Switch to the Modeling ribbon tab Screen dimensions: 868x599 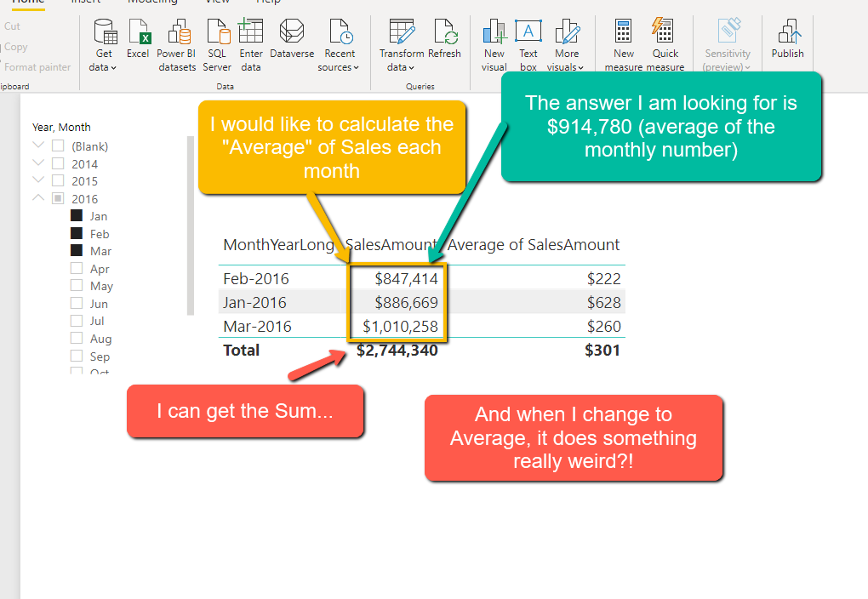pyautogui.click(x=153, y=3)
